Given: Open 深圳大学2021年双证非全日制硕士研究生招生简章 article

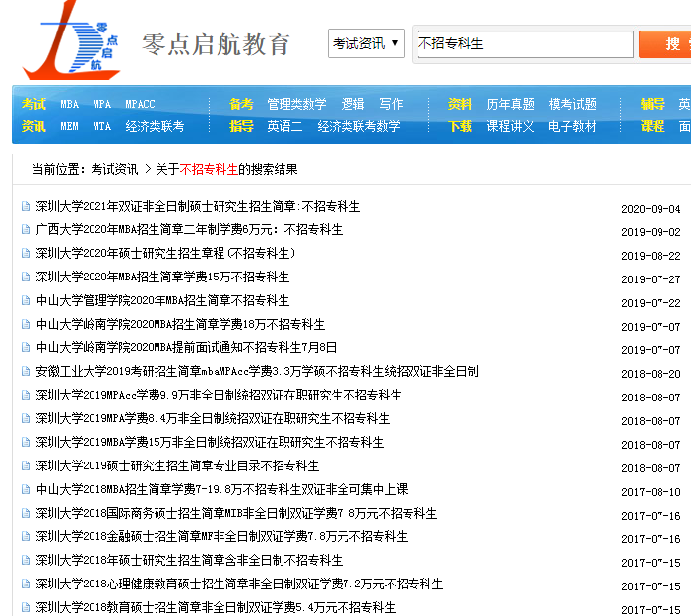Looking at the screenshot, I should pyautogui.click(x=198, y=207).
